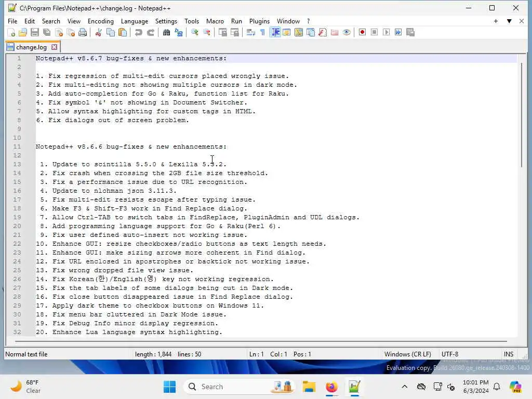The image size is (532, 399).
Task: Save the file using the Save icon
Action: [x=35, y=33]
